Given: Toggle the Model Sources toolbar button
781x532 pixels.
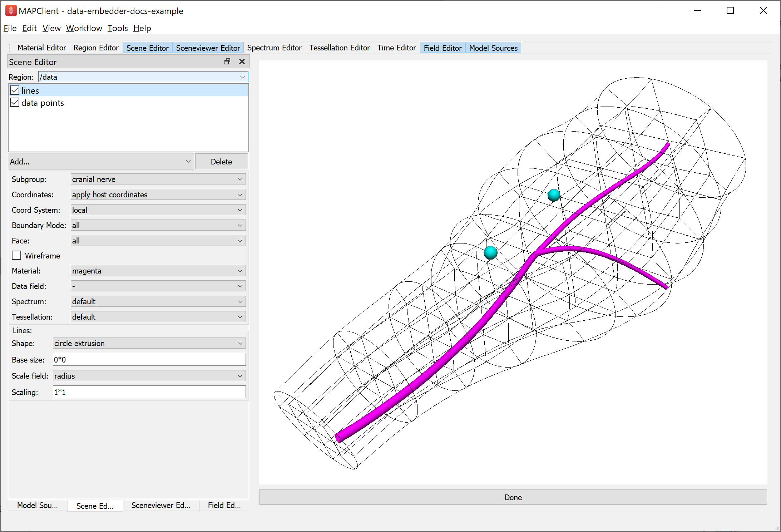Looking at the screenshot, I should pyautogui.click(x=493, y=48).
